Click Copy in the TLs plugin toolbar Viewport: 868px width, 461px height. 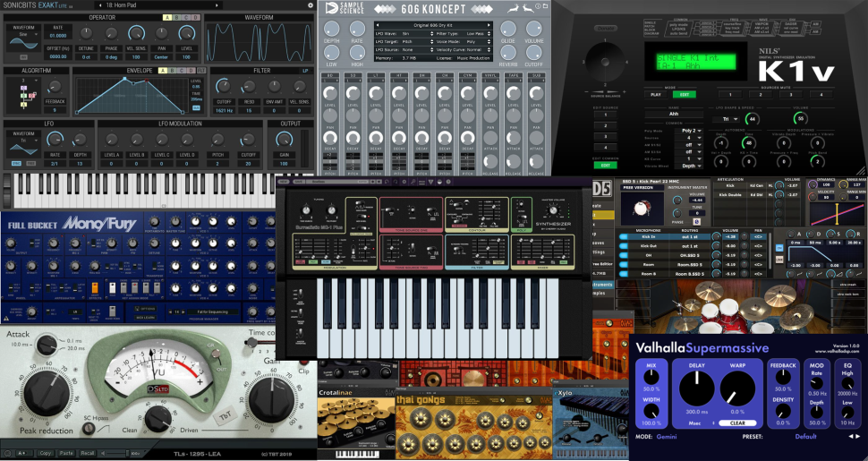coord(45,453)
